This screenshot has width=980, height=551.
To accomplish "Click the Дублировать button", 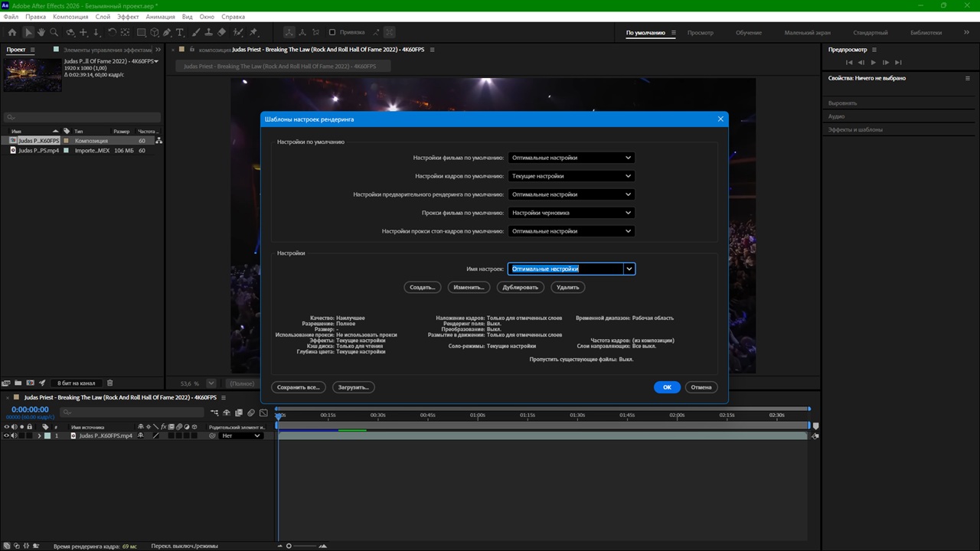I will point(520,287).
